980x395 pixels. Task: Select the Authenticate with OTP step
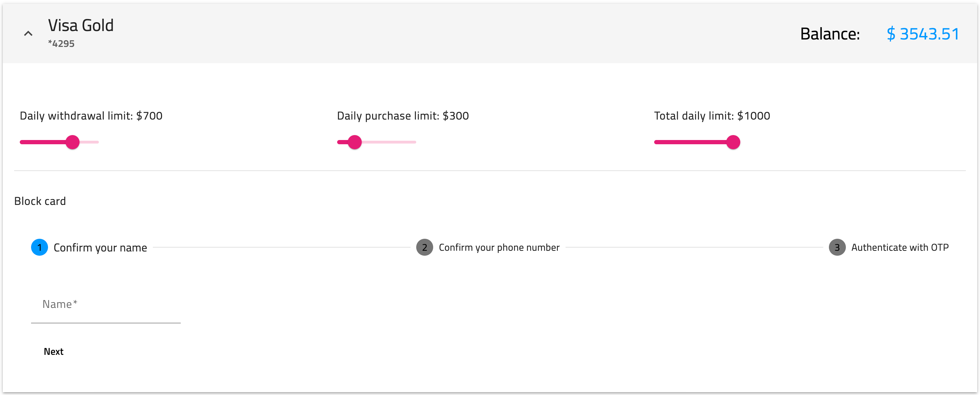coord(900,248)
